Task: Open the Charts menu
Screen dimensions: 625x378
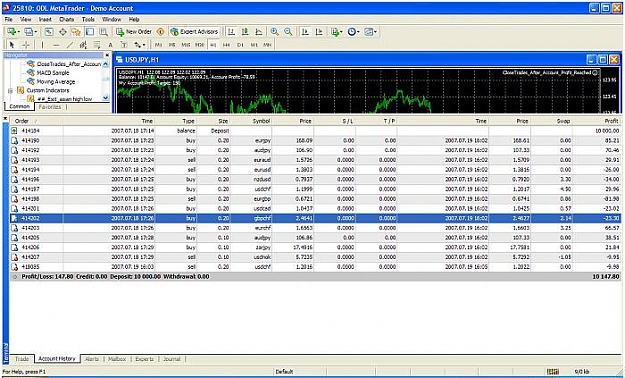Action: point(67,19)
